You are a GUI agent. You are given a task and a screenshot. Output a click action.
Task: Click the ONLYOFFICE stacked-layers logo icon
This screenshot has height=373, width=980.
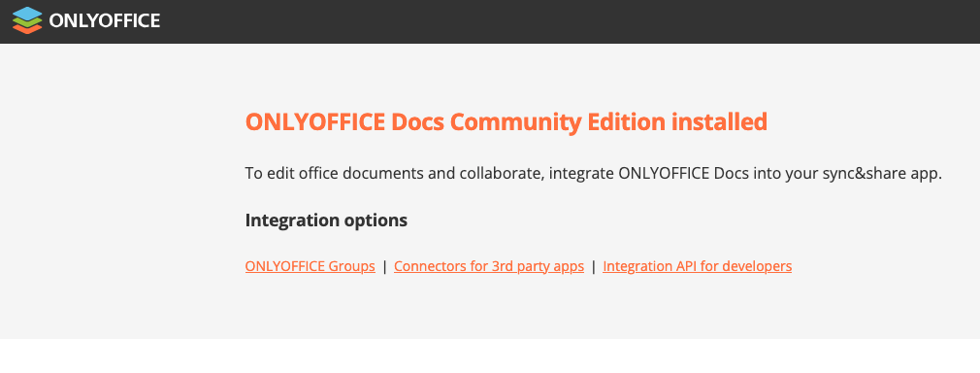(x=27, y=20)
